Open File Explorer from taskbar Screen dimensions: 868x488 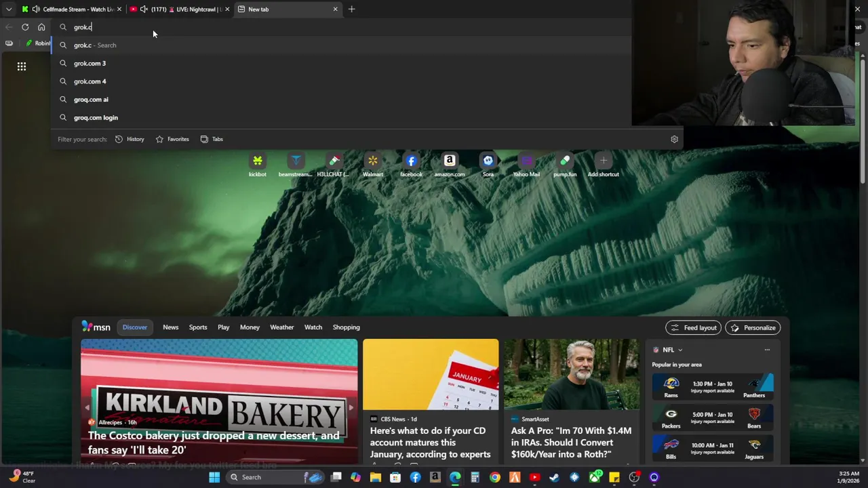coord(376,477)
